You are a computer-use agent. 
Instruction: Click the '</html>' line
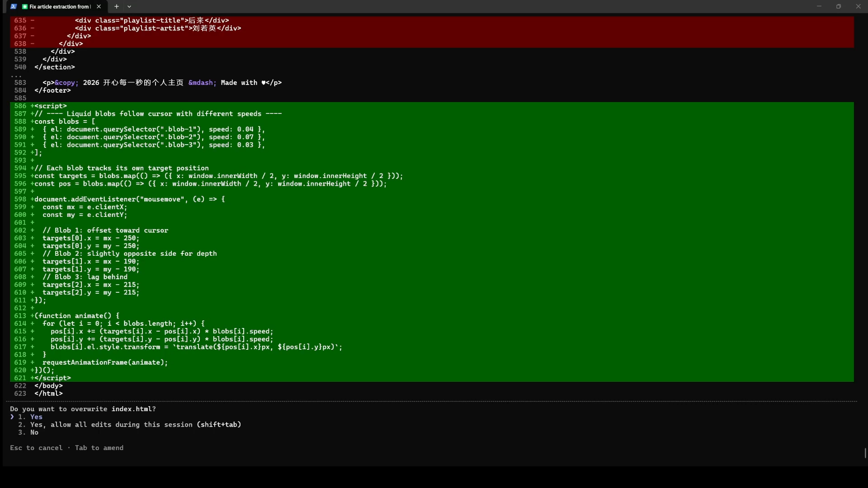click(x=48, y=394)
